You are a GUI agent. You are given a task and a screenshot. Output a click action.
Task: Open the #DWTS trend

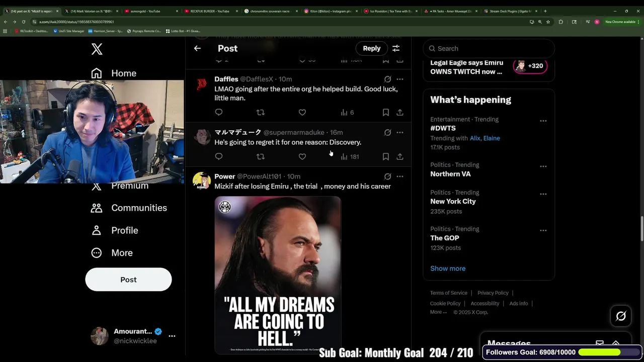click(x=443, y=128)
